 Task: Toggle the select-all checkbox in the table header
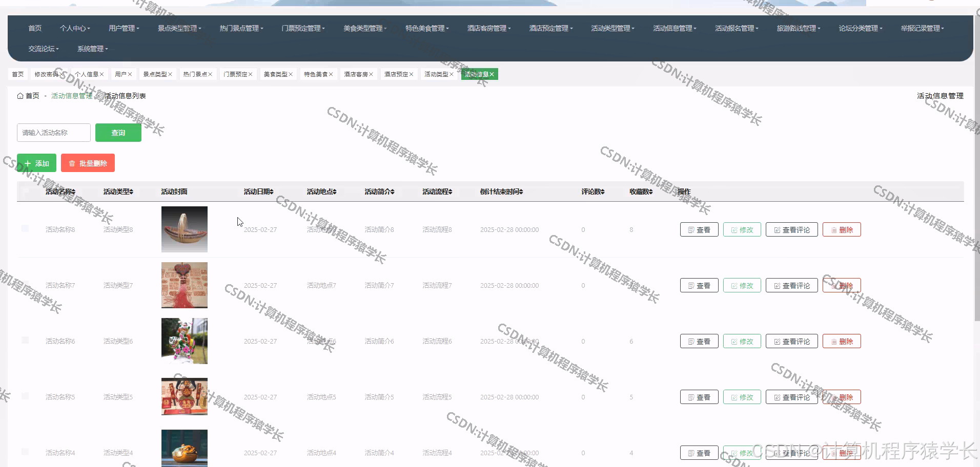(x=25, y=191)
